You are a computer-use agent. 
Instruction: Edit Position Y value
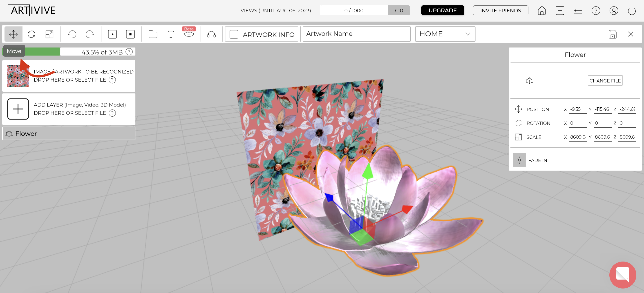point(602,109)
